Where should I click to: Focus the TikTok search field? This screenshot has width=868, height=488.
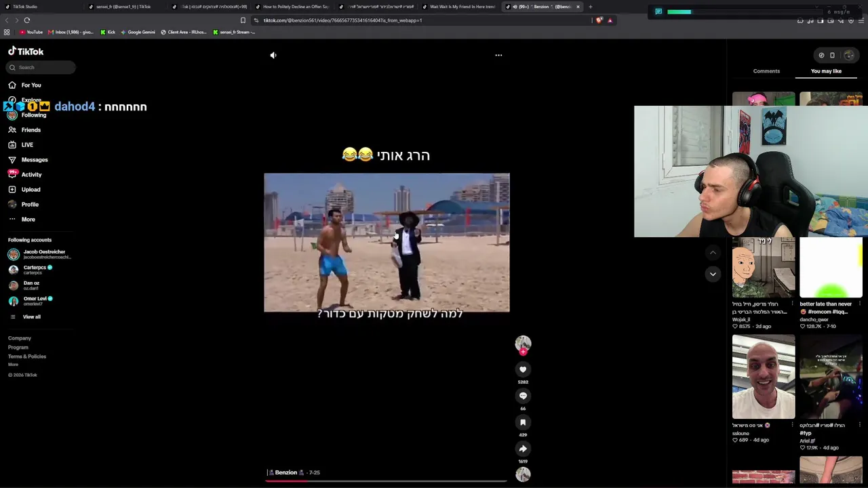coord(41,67)
